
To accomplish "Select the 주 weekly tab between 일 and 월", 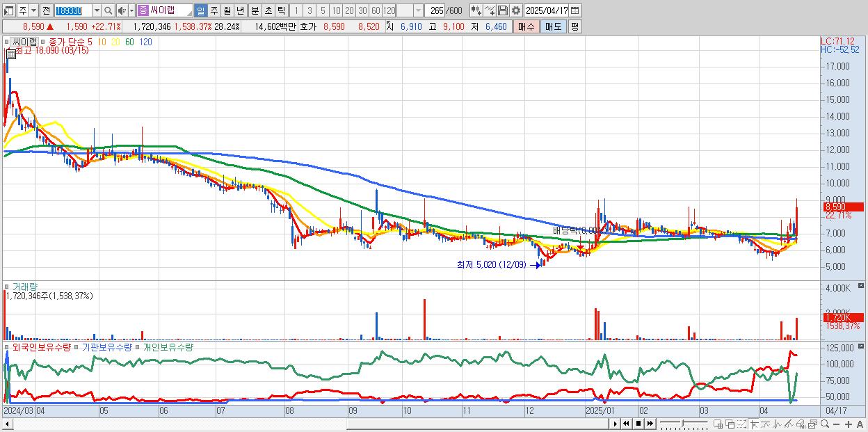I will tap(214, 10).
